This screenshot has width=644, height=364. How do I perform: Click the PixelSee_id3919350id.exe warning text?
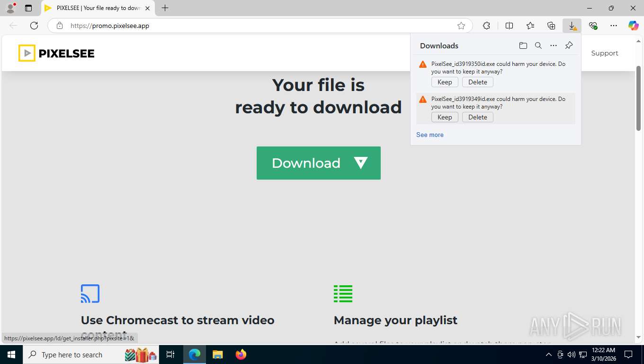pyautogui.click(x=498, y=68)
